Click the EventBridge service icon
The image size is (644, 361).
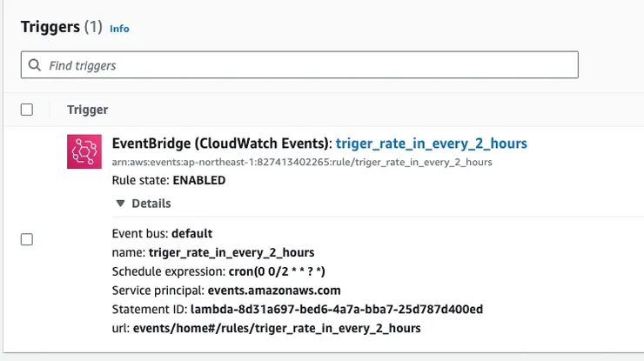click(x=84, y=152)
